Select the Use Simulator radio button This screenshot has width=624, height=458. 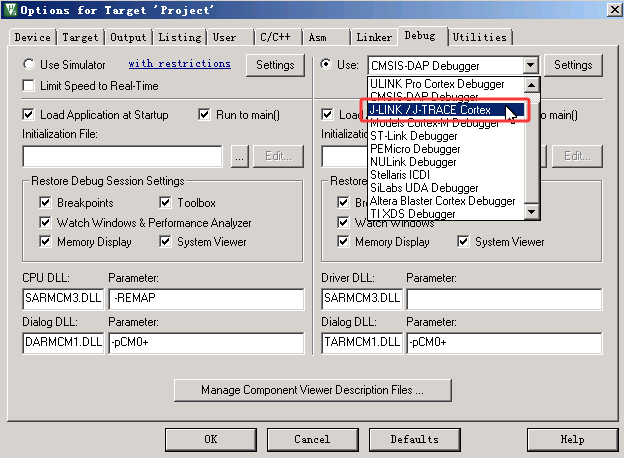(29, 64)
